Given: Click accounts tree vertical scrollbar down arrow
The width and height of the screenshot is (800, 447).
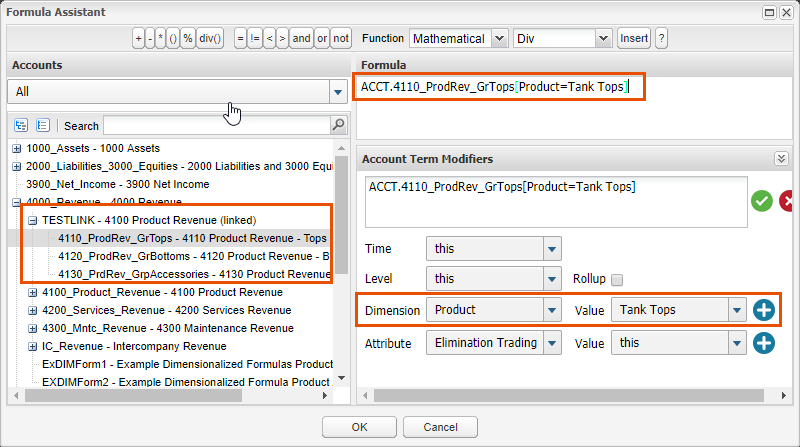Looking at the screenshot, I should pyautogui.click(x=341, y=378).
